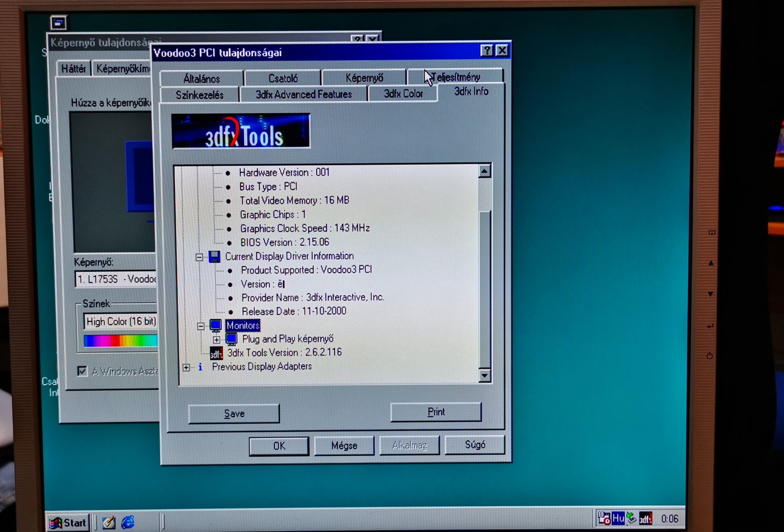Toggle the 'A Windows Aszta...' checkbox in background window

pyautogui.click(x=82, y=371)
